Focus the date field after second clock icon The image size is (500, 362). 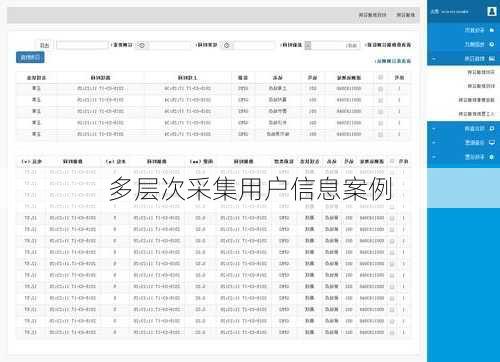[x=254, y=45]
